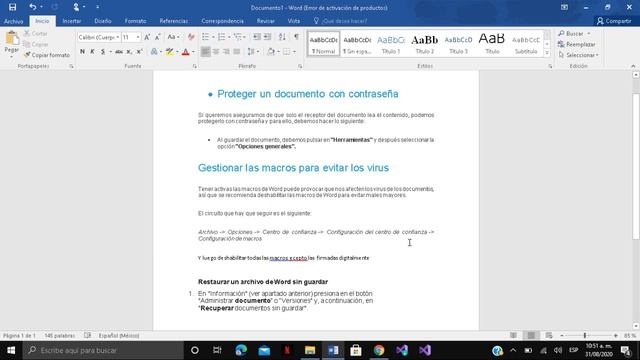Screen dimensions: 640x360
Task: Apply the yellow text highlight color
Action: tap(169, 51)
